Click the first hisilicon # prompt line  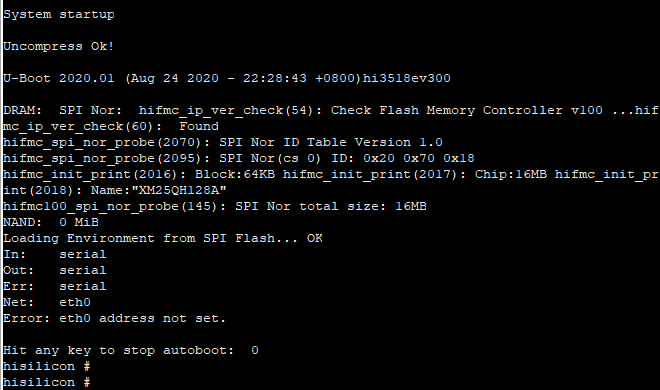47,366
